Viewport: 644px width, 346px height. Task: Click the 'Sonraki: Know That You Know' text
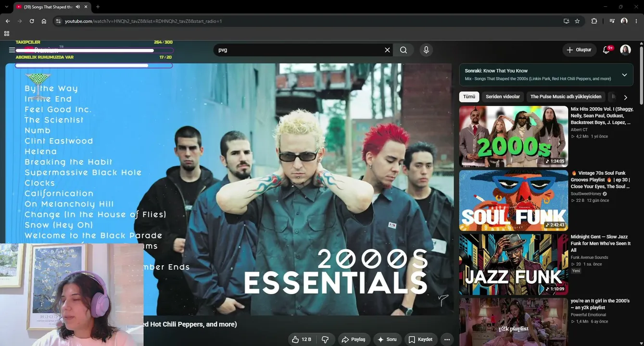pyautogui.click(x=496, y=71)
